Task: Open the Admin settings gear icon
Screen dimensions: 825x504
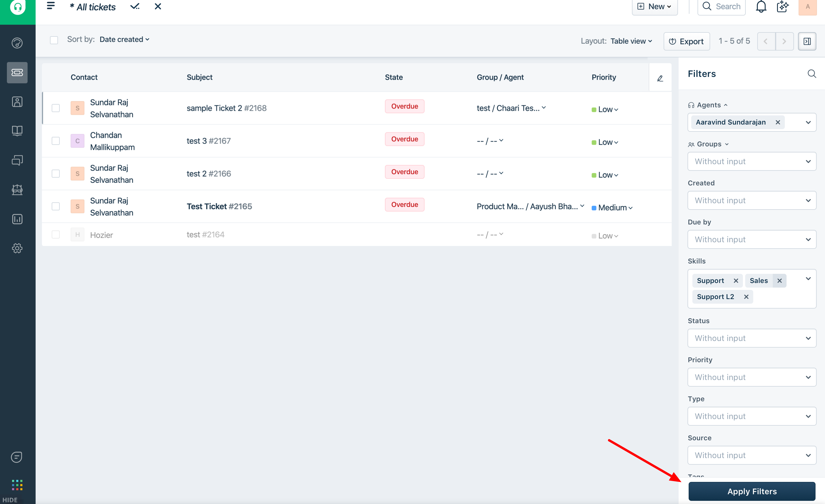Action: (x=17, y=248)
